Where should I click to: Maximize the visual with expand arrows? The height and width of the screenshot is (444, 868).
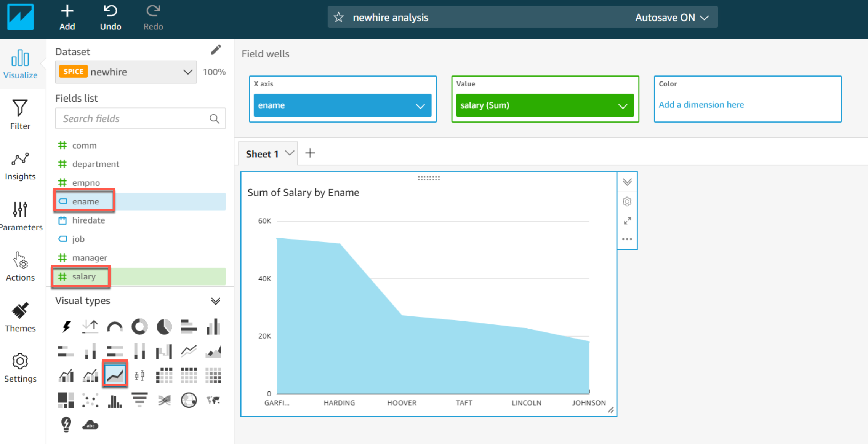coord(627,221)
